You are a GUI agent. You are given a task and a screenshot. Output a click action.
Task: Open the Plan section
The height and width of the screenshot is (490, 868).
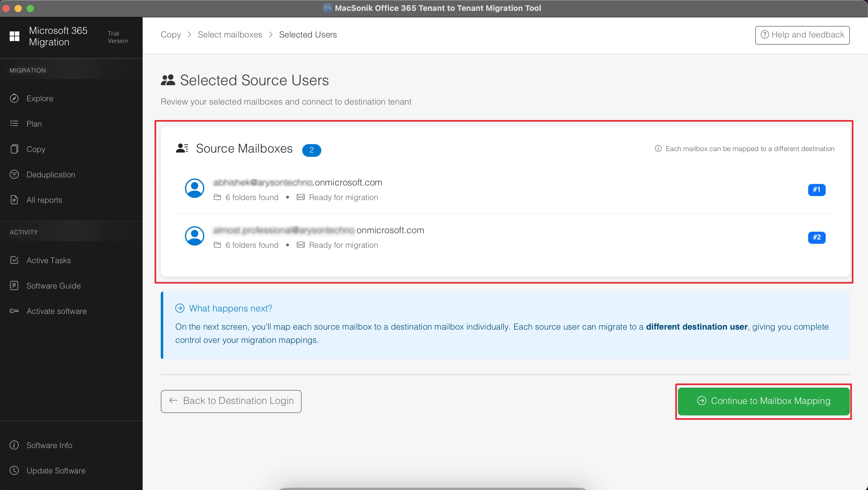[x=34, y=124]
